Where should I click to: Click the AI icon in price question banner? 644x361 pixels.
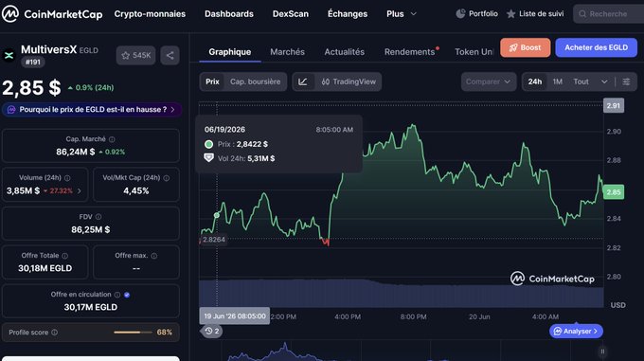11,110
